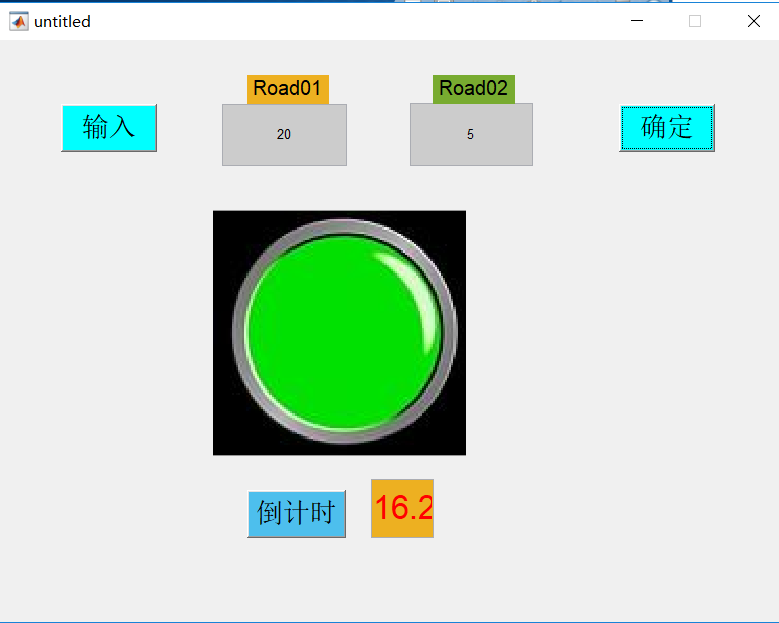The image size is (779, 623).
Task: Maximize the untitled window
Action: point(695,21)
